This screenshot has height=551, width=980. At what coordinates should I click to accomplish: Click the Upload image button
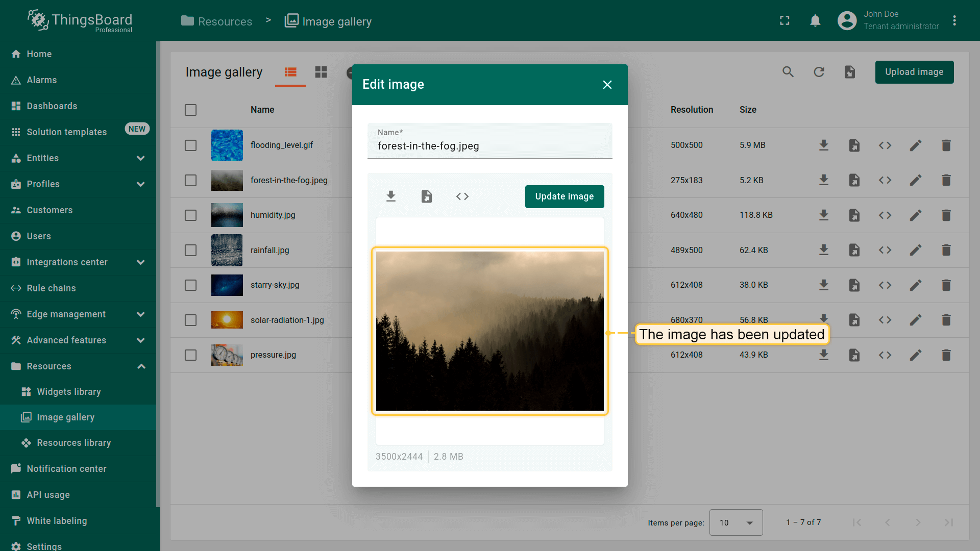tap(914, 72)
